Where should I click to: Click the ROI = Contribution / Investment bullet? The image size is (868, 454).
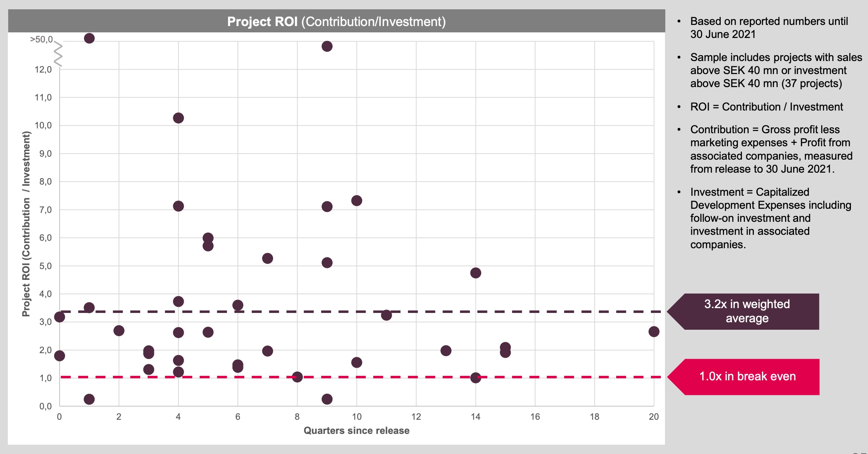click(766, 107)
